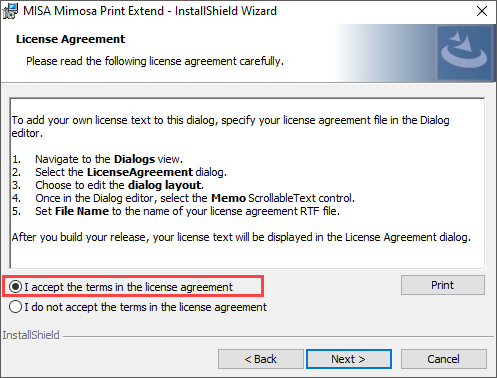497x378 pixels.
Task: Click the accept terms label text
Action: 128,287
